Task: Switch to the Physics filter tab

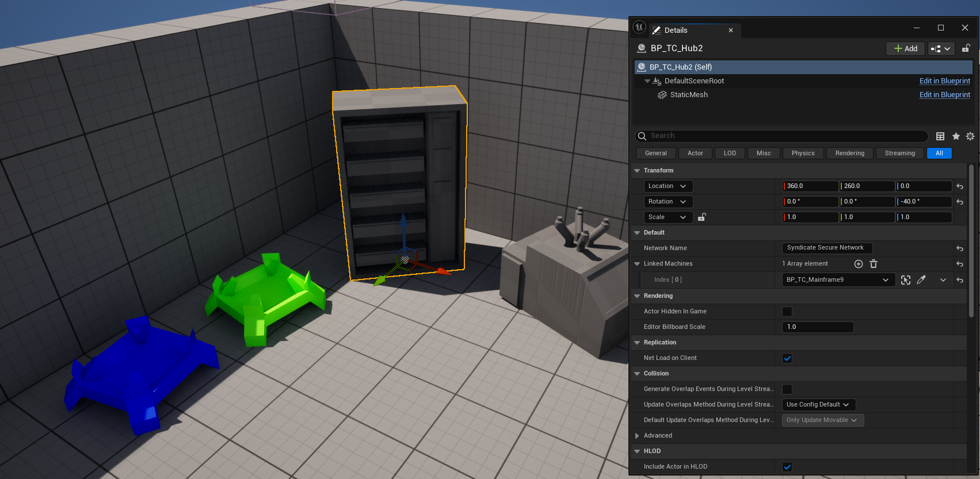Action: pos(803,154)
